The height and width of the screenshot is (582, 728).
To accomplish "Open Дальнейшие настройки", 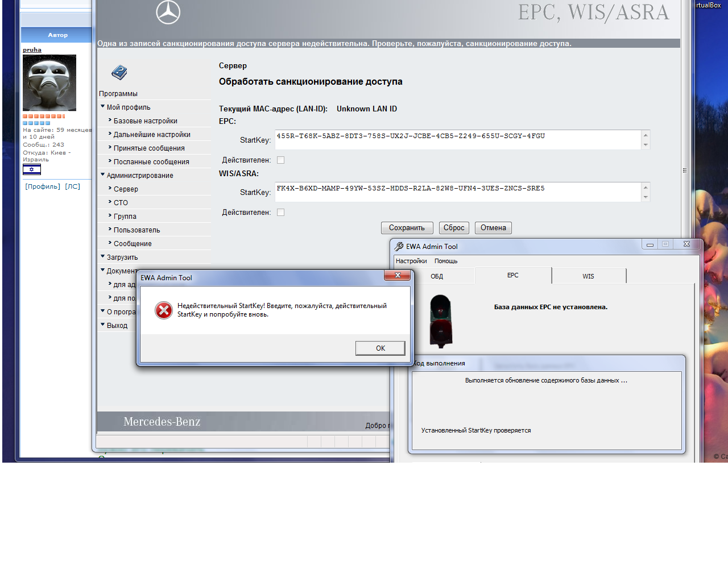I will tap(152, 135).
